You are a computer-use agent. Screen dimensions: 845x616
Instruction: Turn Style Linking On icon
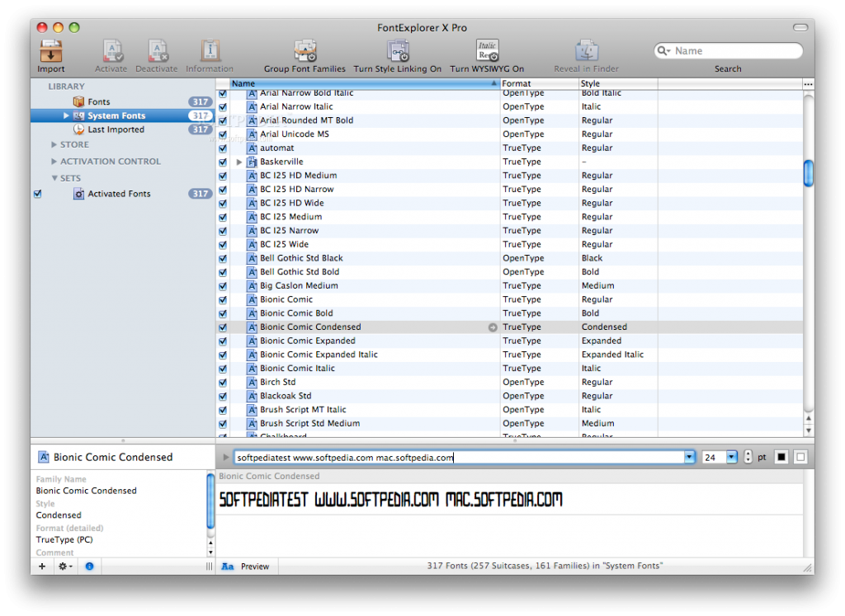pos(398,51)
